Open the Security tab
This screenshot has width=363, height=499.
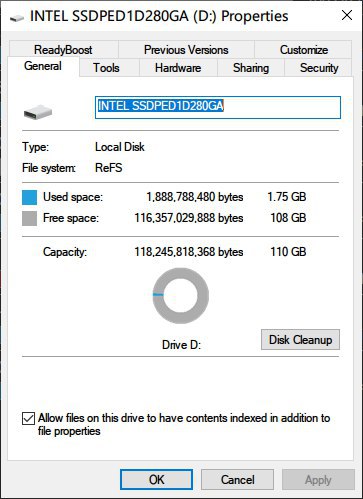[318, 68]
